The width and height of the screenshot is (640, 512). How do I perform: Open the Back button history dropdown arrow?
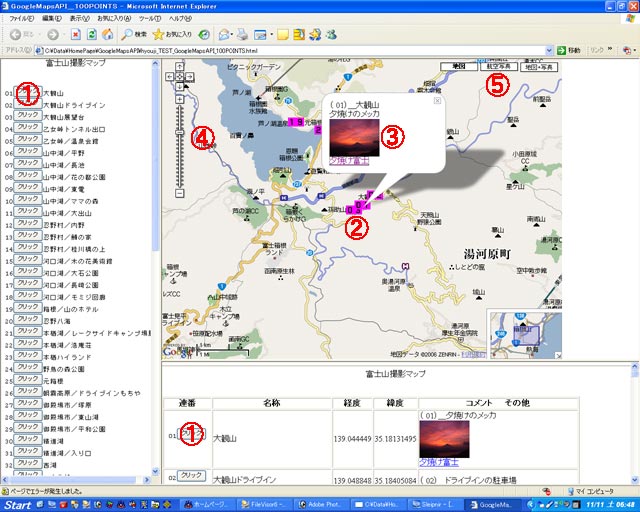coord(40,35)
